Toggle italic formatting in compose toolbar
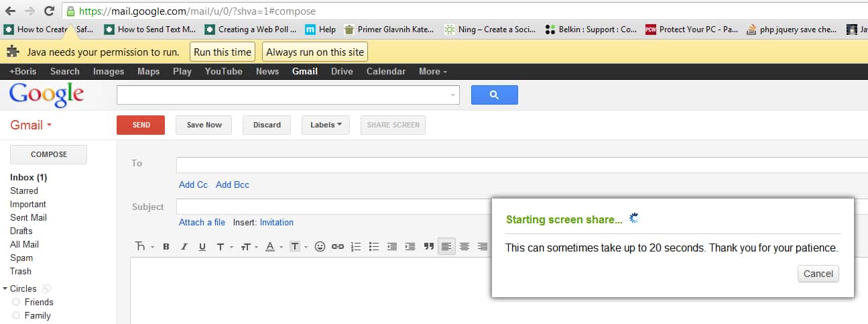 (x=184, y=247)
